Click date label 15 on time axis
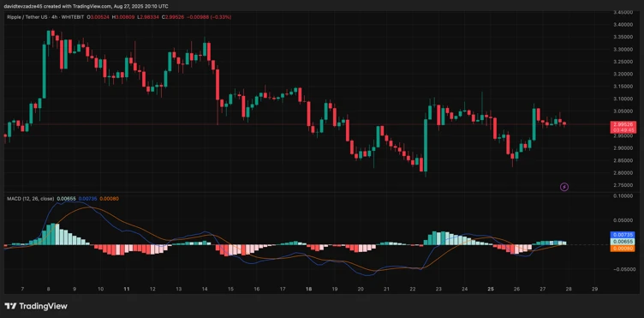Image resolution: width=644 pixels, height=318 pixels. tap(231, 289)
